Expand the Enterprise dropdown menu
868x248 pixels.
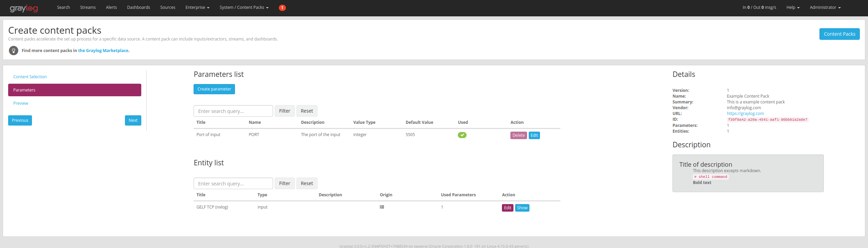197,7
